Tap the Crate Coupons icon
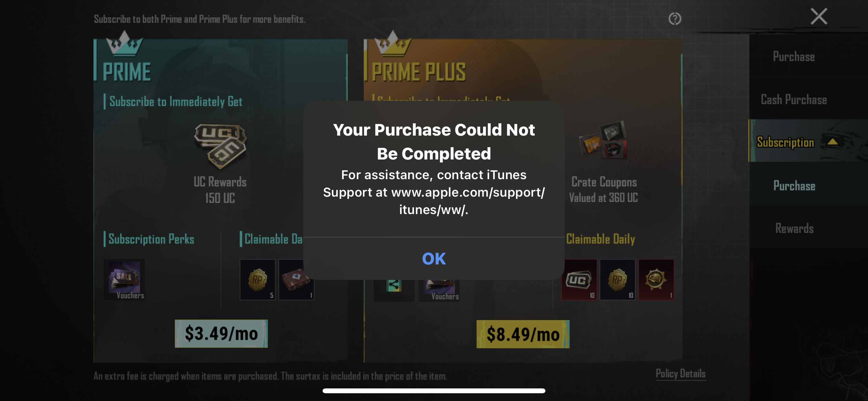Viewport: 868px width, 401px height. point(603,140)
